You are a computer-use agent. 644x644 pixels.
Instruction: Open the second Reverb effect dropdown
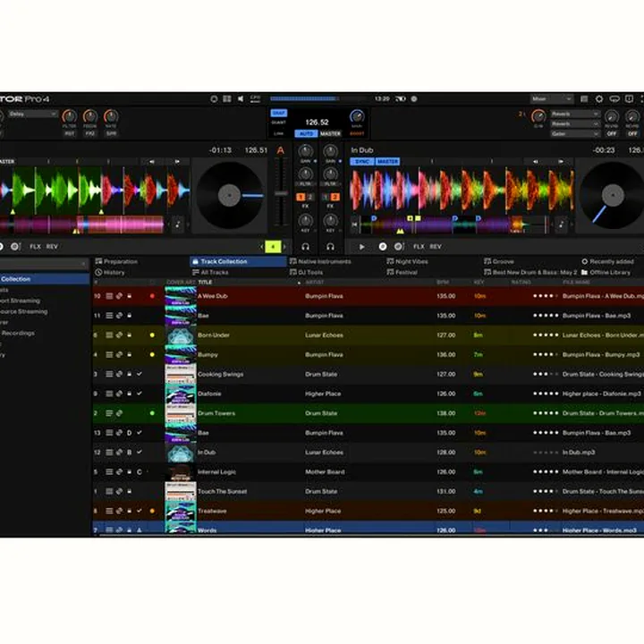[574, 123]
